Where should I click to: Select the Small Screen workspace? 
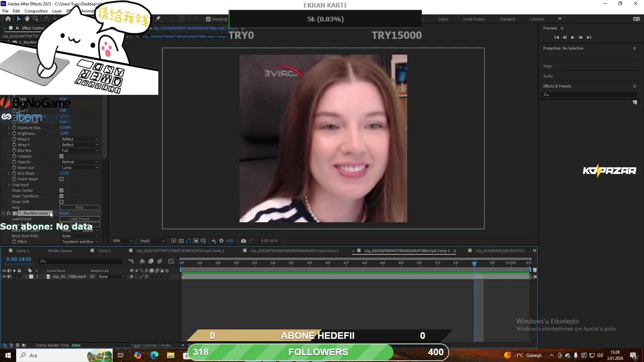tap(474, 19)
